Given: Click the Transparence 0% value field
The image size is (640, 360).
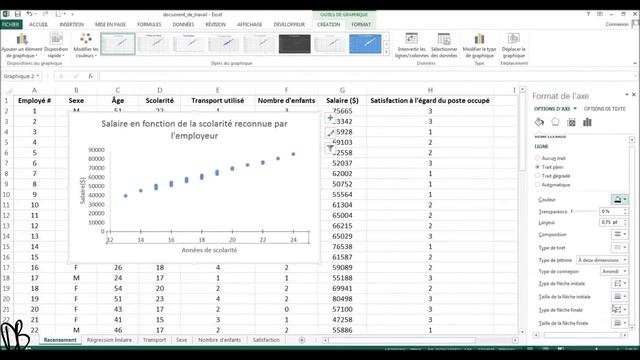Looking at the screenshot, I should [x=611, y=211].
